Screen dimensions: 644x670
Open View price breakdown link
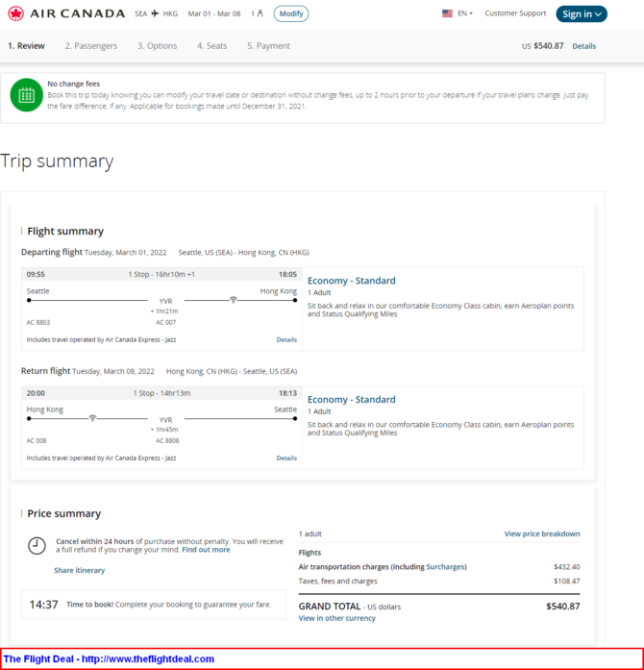[542, 534]
